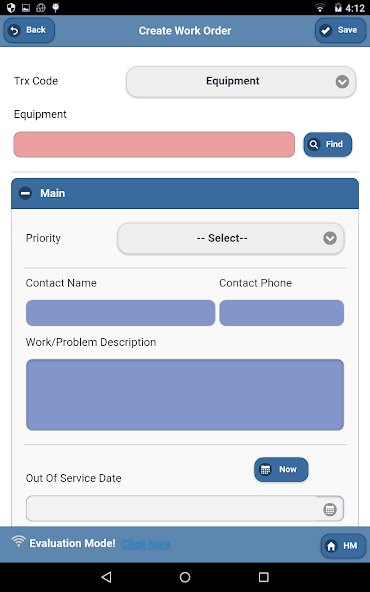Image resolution: width=370 pixels, height=592 pixels.
Task: Follow the Click here evaluation link
Action: point(146,544)
